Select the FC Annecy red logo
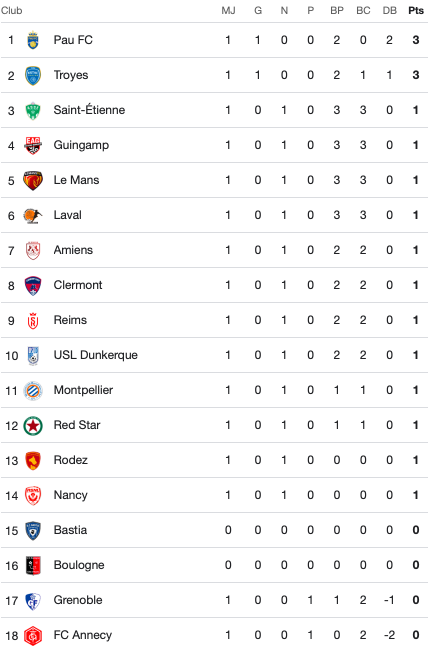 (33, 635)
